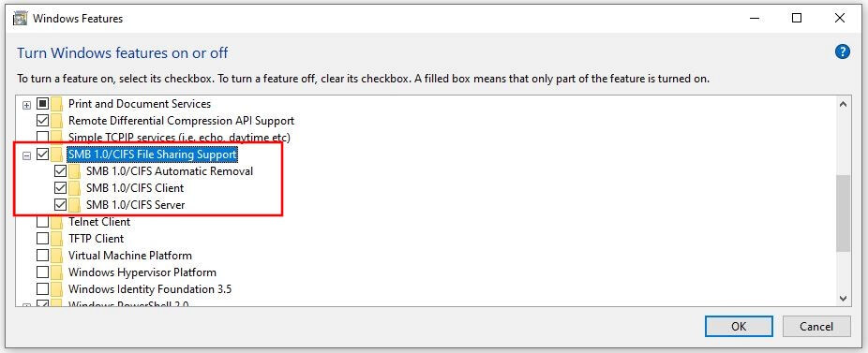Image resolution: width=868 pixels, height=353 pixels.
Task: Click the Windows Features title bar icon
Action: point(20,19)
